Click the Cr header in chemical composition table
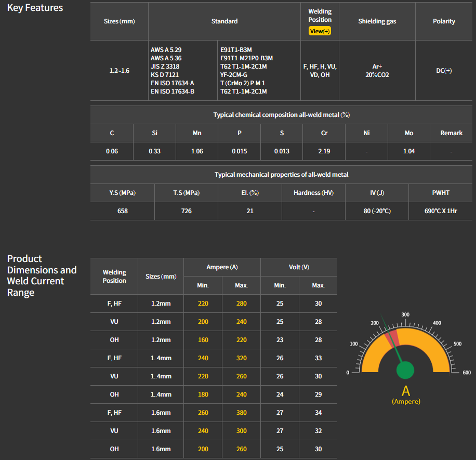This screenshot has width=476, height=460. pyautogui.click(x=324, y=133)
